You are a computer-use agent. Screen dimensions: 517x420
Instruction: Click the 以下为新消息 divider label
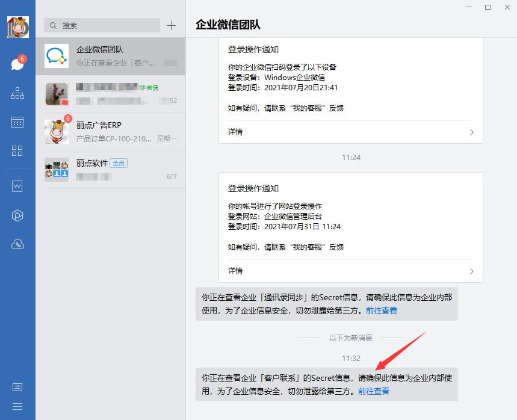pos(351,338)
